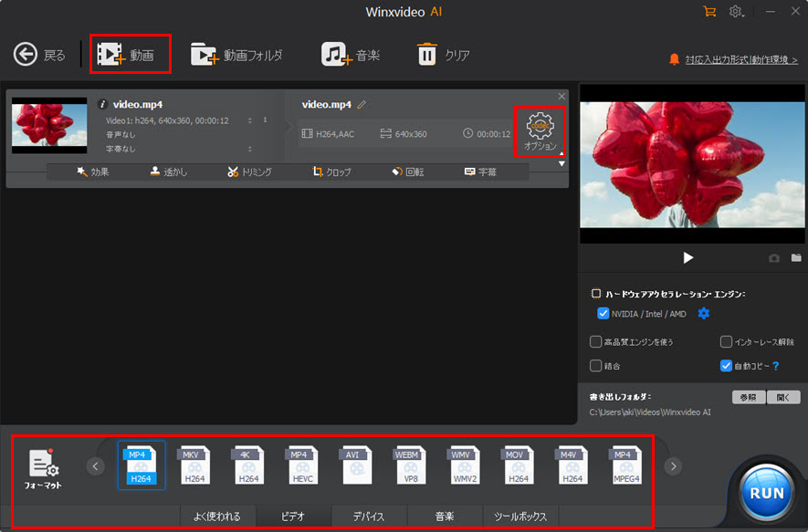The image size is (808, 532).
Task: Open the shopping cart icon
Action: click(709, 11)
